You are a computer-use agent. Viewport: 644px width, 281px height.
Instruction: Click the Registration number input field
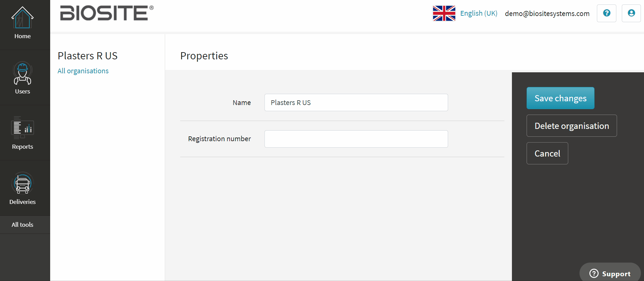point(356,139)
